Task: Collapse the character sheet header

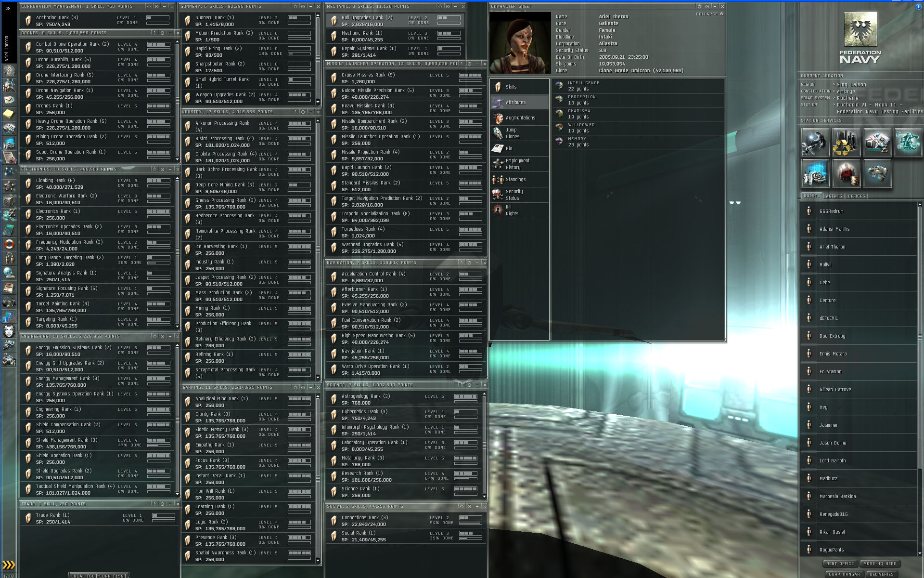Action: click(709, 14)
